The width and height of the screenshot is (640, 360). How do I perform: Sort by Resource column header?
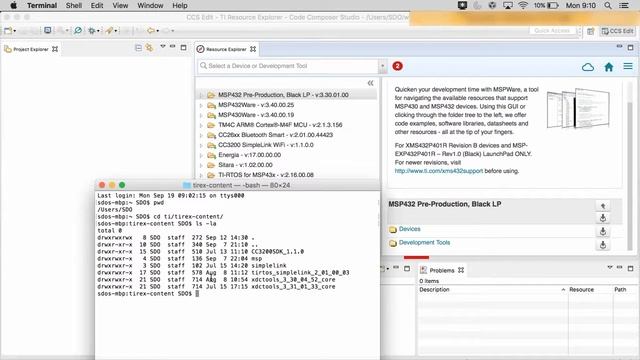[590, 289]
